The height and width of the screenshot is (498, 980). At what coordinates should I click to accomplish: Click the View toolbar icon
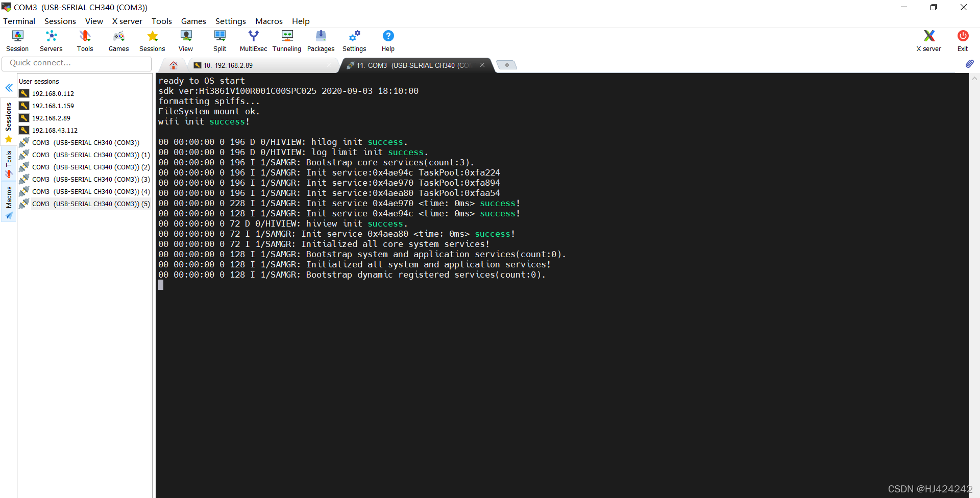coord(186,41)
